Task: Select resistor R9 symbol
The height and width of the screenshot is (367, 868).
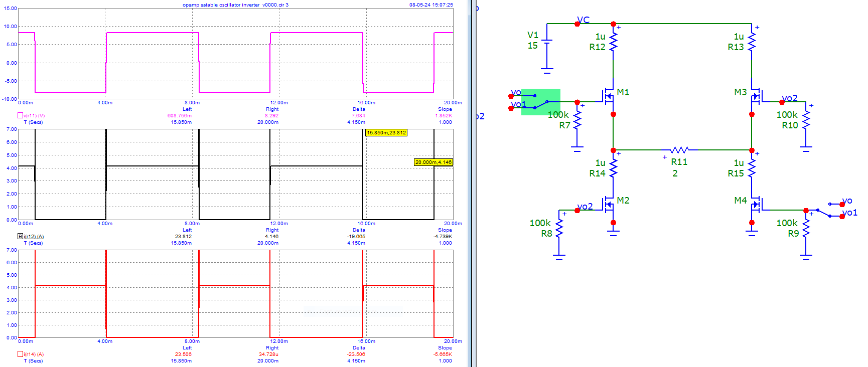Action: tap(806, 229)
